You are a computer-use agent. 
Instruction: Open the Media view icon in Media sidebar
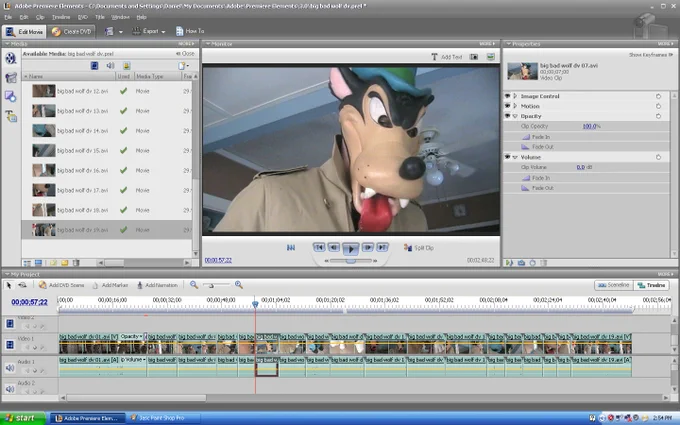(x=10, y=58)
